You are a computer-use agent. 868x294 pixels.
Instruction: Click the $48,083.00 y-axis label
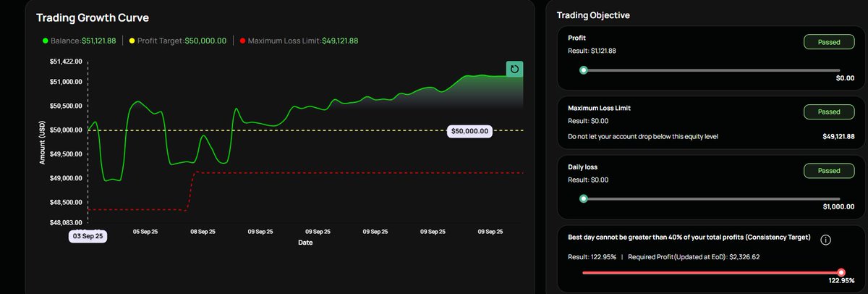pyautogui.click(x=66, y=222)
